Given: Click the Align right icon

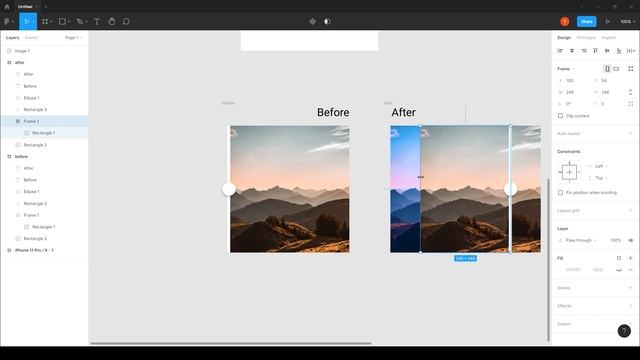Looking at the screenshot, I should pyautogui.click(x=584, y=51).
